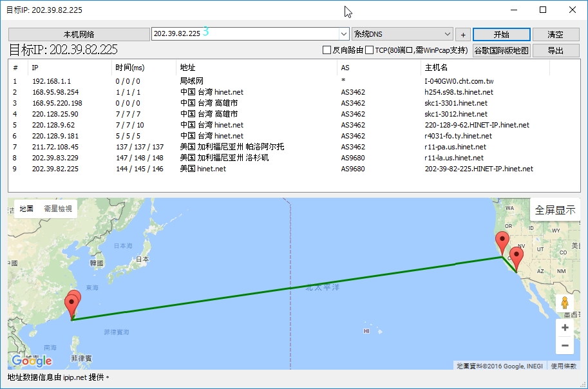Click the 清空 clear button
The height and width of the screenshot is (389, 588).
click(x=555, y=34)
